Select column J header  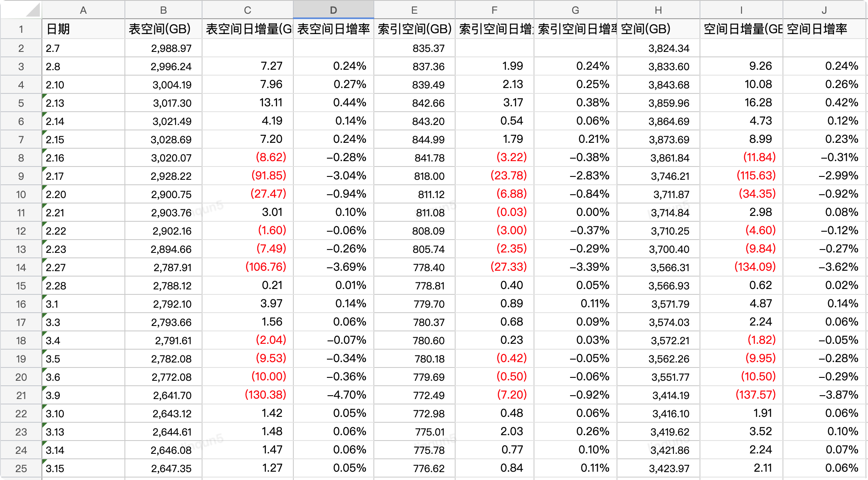point(824,10)
